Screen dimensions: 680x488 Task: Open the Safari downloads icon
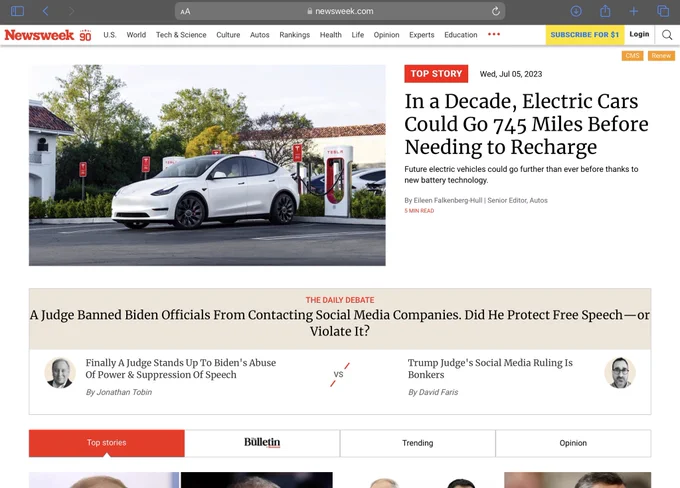[576, 11]
